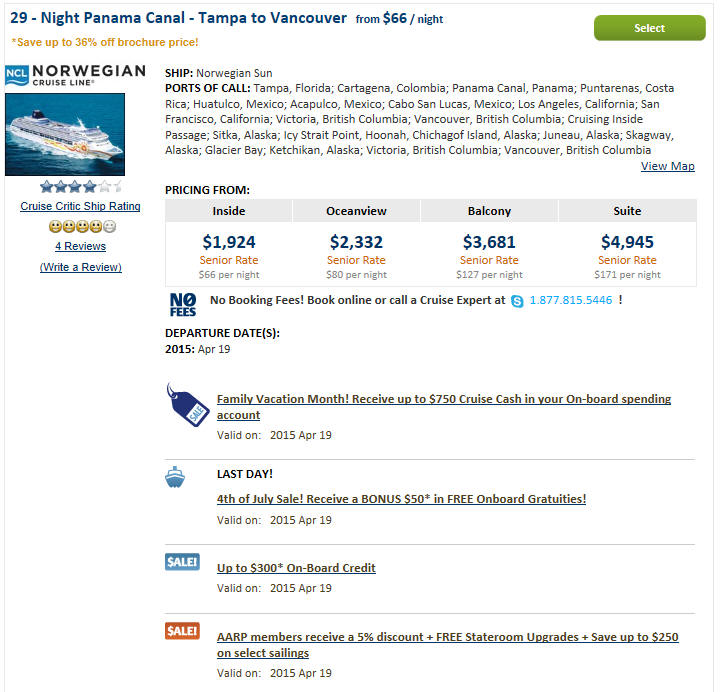720x692 pixels.
Task: Open 4th of July Sale offer link
Action: 401,499
